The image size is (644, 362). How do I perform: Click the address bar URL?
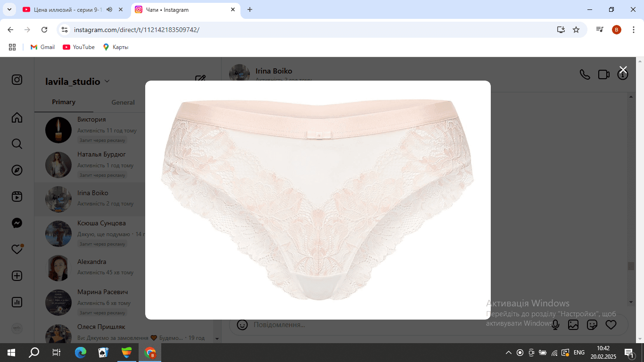pos(137,30)
